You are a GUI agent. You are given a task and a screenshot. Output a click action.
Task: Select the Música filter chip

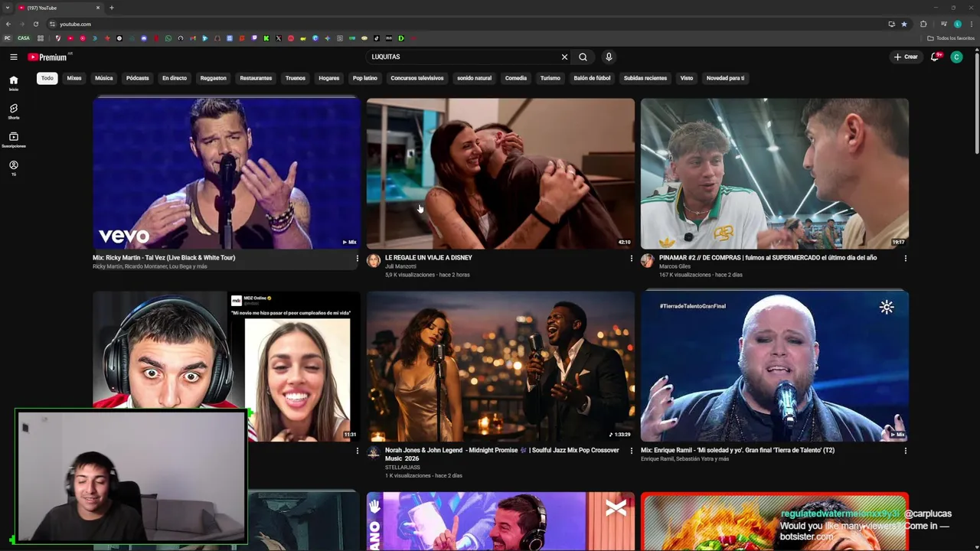coord(103,78)
